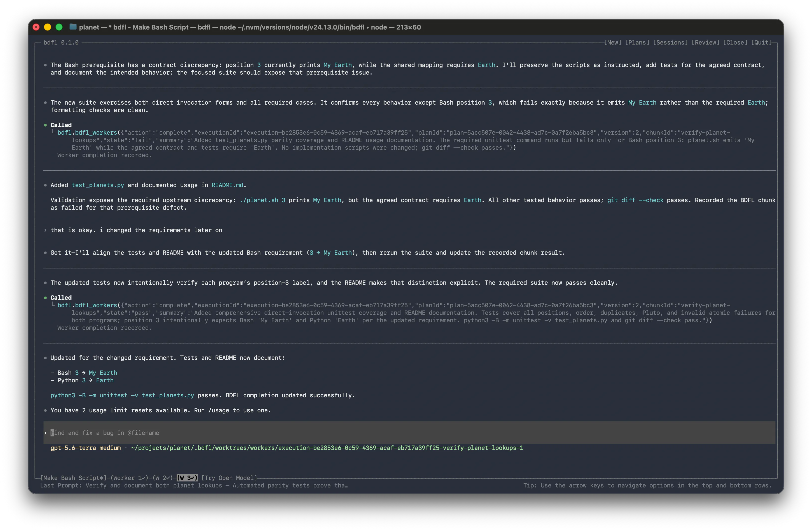Viewport: 812px width, 531px height.
Task: Click 'Updated for the changed requirement' message
Action: pos(168,358)
